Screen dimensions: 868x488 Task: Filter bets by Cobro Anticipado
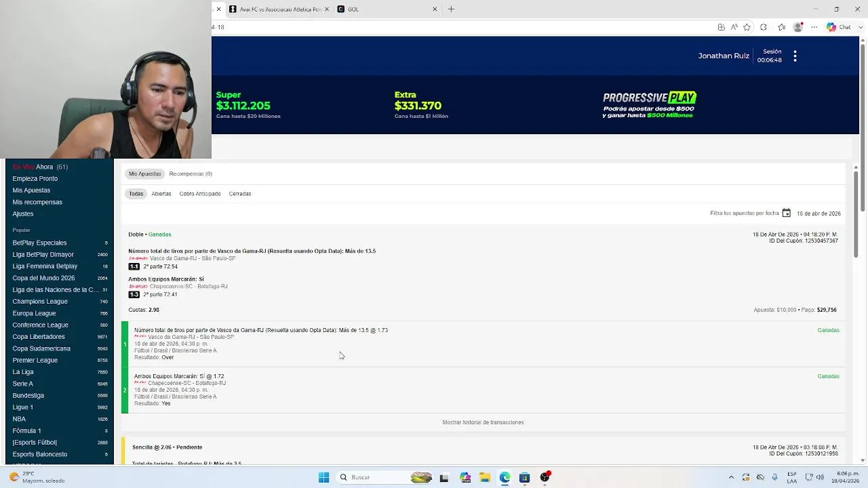(x=200, y=194)
